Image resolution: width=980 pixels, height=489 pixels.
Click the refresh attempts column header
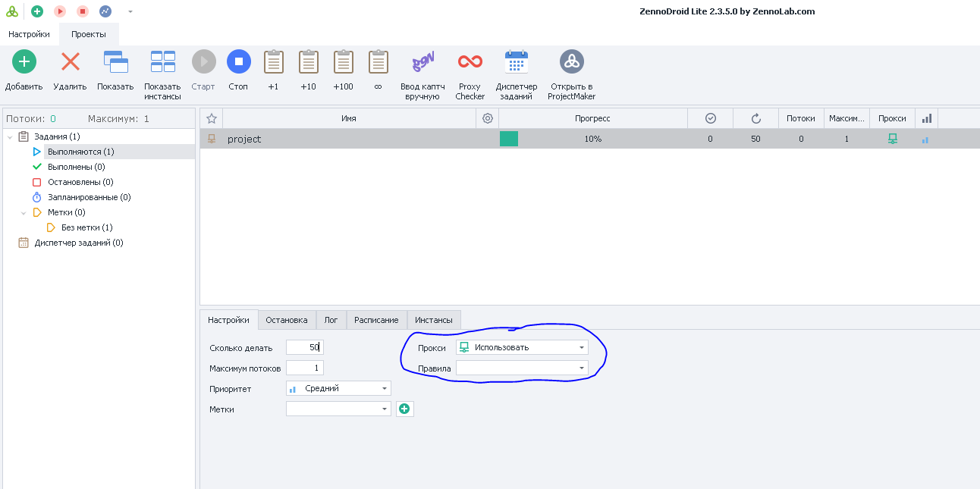(x=755, y=118)
